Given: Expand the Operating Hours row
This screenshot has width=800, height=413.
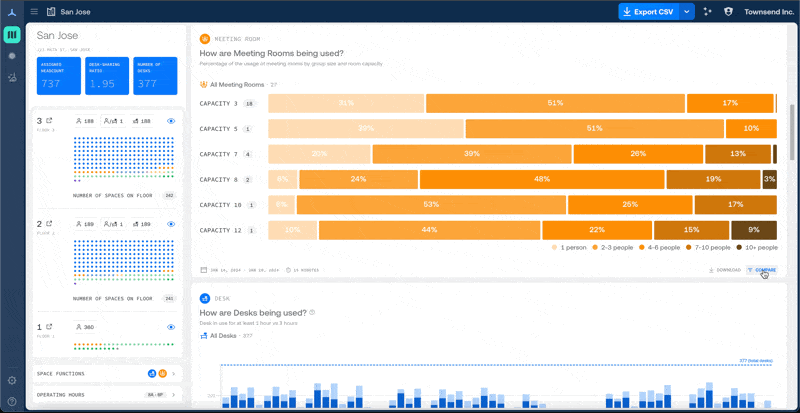Looking at the screenshot, I should tap(174, 395).
